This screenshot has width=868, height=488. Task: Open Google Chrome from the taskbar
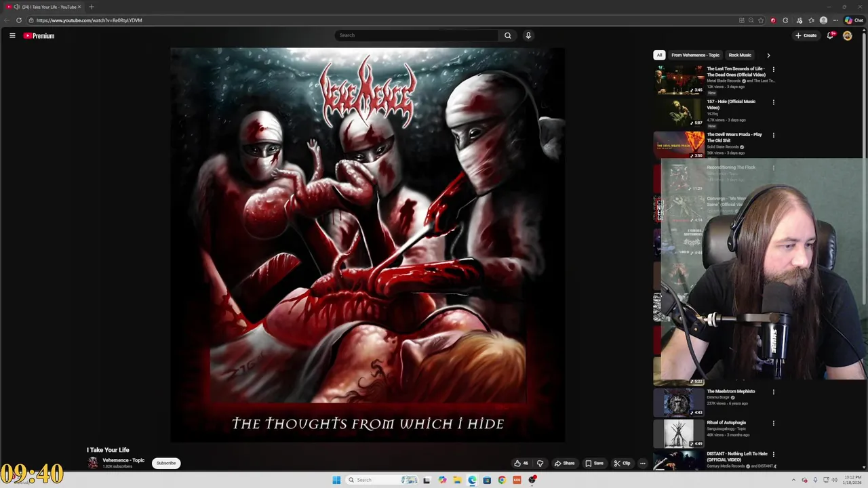pos(502,480)
